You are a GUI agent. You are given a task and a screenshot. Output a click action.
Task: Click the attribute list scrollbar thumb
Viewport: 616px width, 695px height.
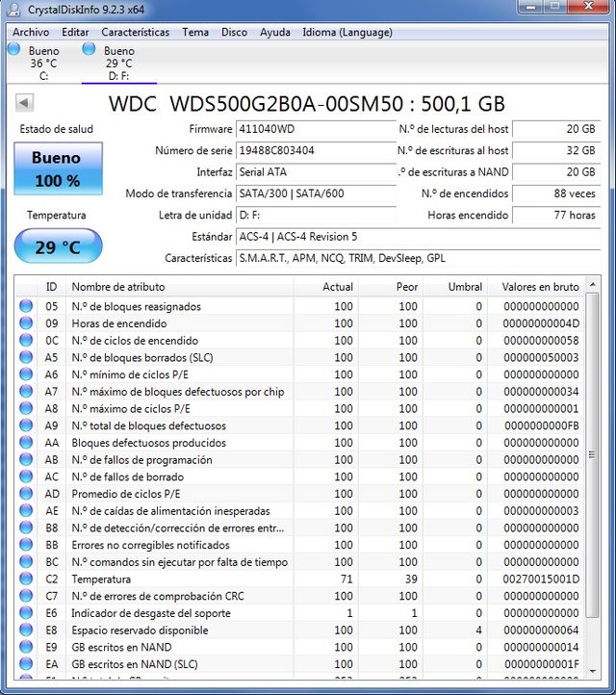(x=593, y=454)
